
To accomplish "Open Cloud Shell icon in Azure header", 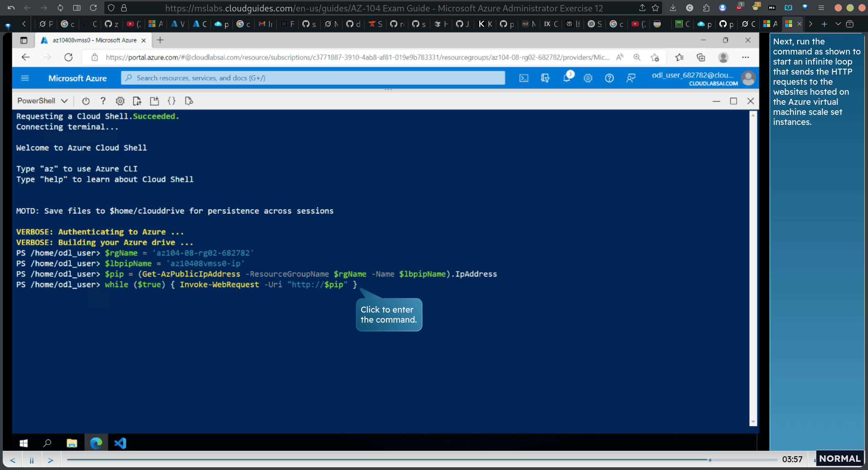I will [x=524, y=78].
